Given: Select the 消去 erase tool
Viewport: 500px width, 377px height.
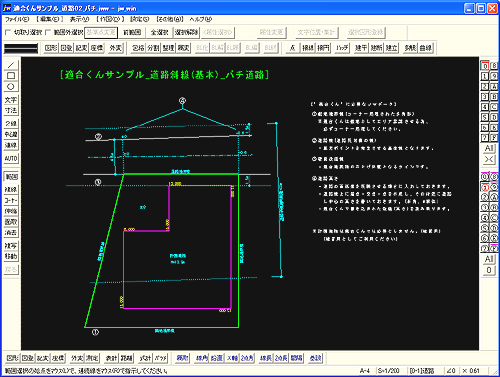Looking at the screenshot, I should (11, 233).
